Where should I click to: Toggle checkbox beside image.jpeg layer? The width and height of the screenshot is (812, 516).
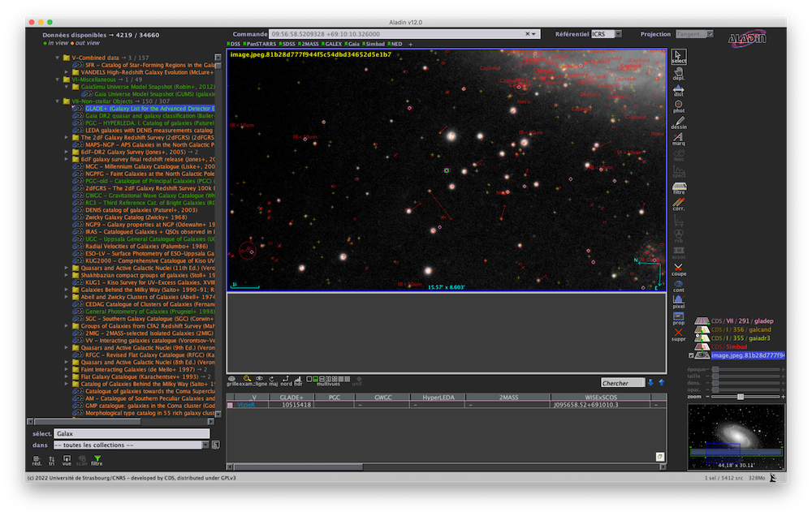(x=691, y=355)
